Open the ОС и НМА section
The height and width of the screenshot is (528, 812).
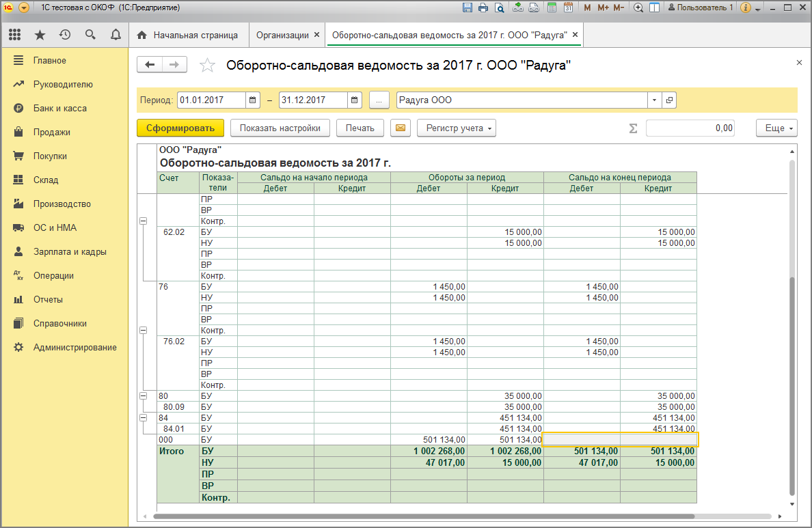(x=65, y=227)
